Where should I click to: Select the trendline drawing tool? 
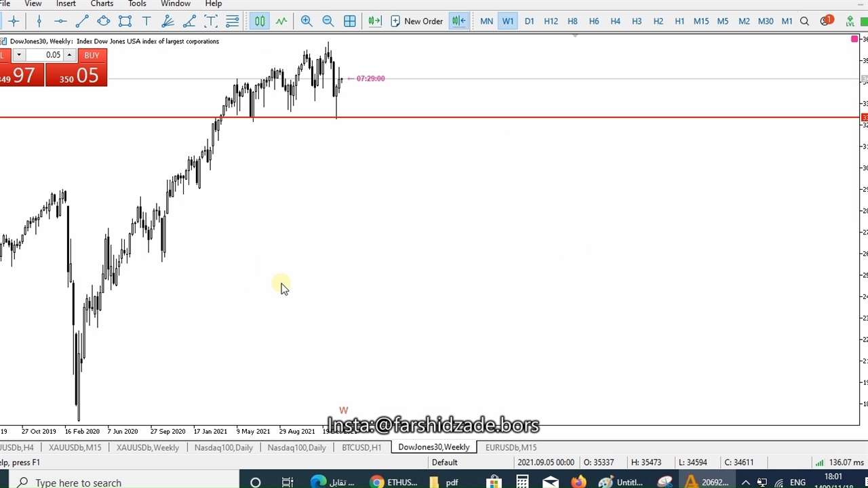[x=82, y=21]
